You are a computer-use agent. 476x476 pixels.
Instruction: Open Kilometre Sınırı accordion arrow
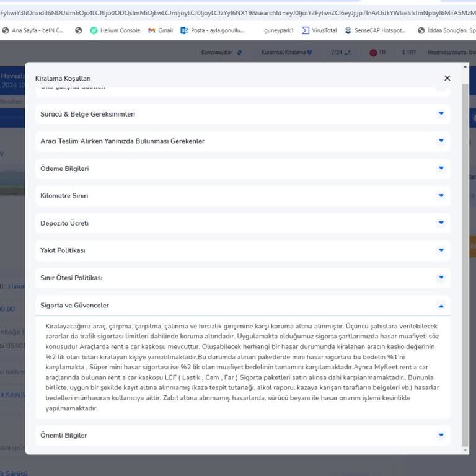(x=441, y=196)
